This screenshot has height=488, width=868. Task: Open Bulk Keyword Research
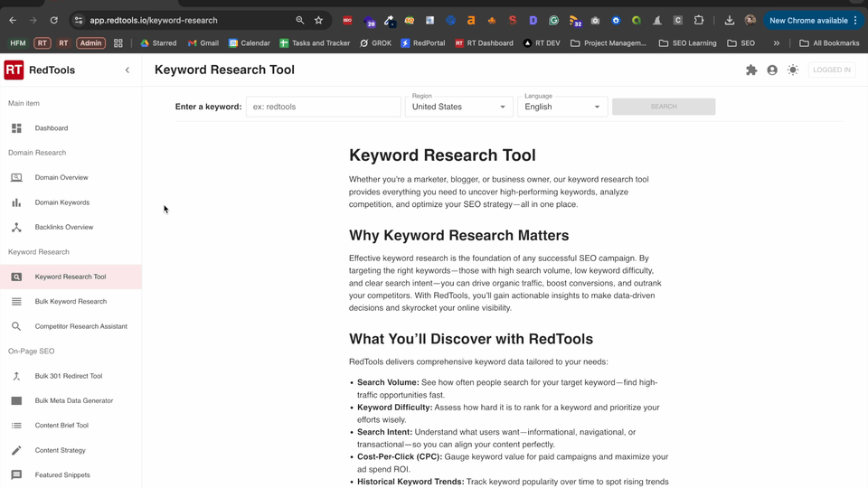tap(71, 302)
